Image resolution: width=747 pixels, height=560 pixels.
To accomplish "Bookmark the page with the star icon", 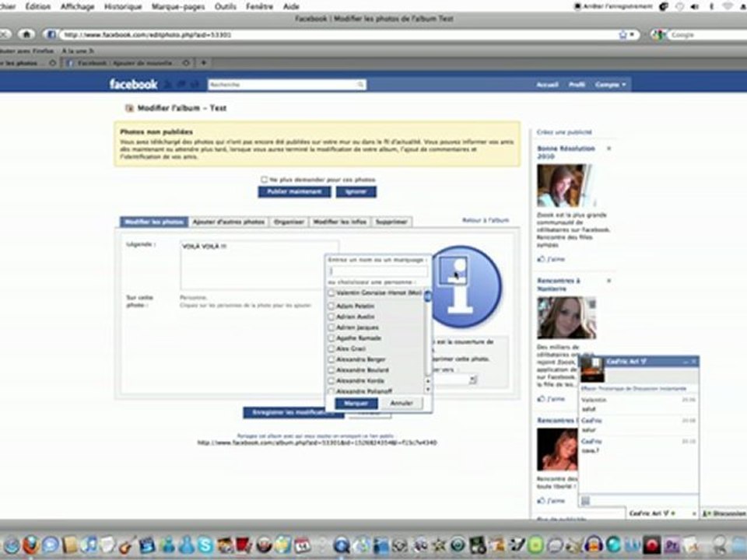I will click(622, 35).
